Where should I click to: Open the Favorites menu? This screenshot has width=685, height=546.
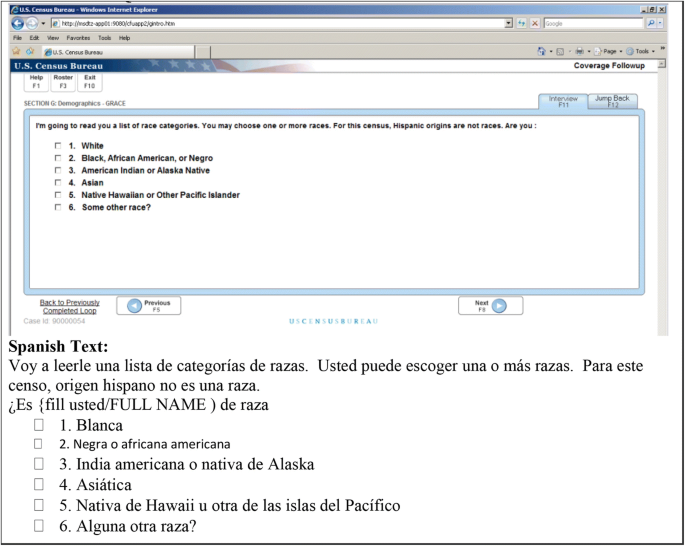78,37
